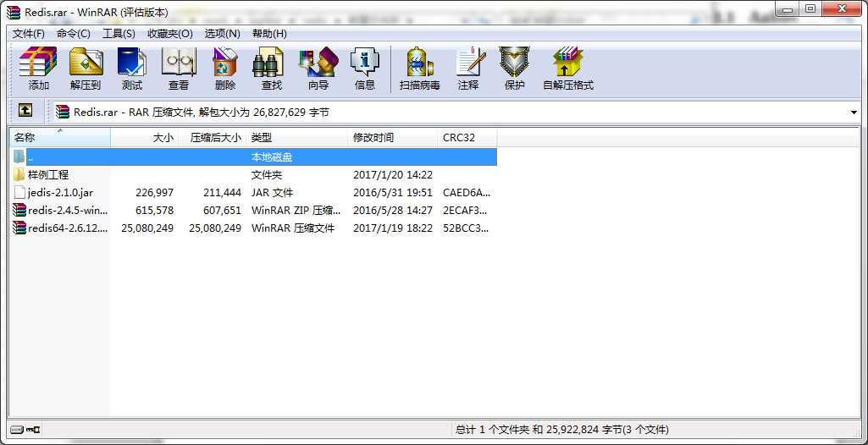Click the packed size value 607,651
The image size is (868, 445).
click(x=222, y=210)
